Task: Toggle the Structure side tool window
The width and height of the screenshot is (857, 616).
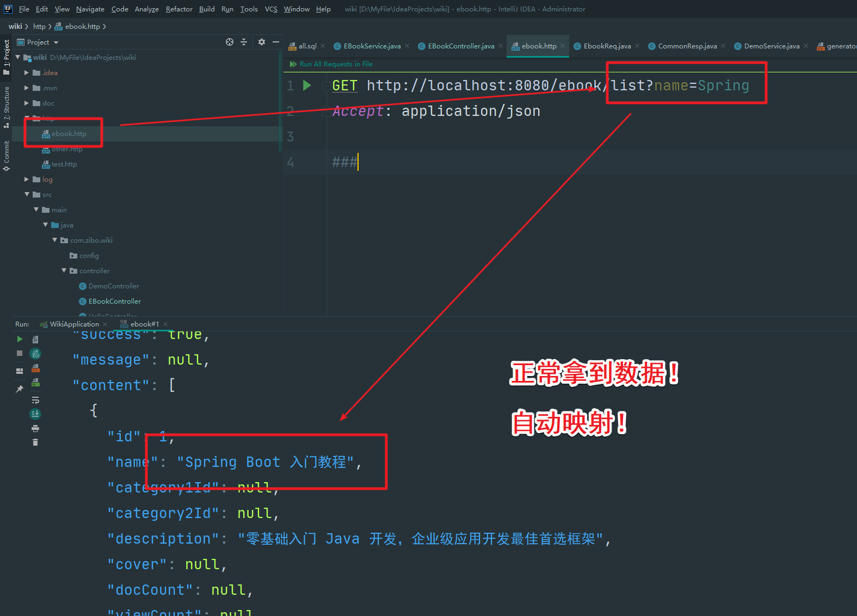Action: point(7,107)
